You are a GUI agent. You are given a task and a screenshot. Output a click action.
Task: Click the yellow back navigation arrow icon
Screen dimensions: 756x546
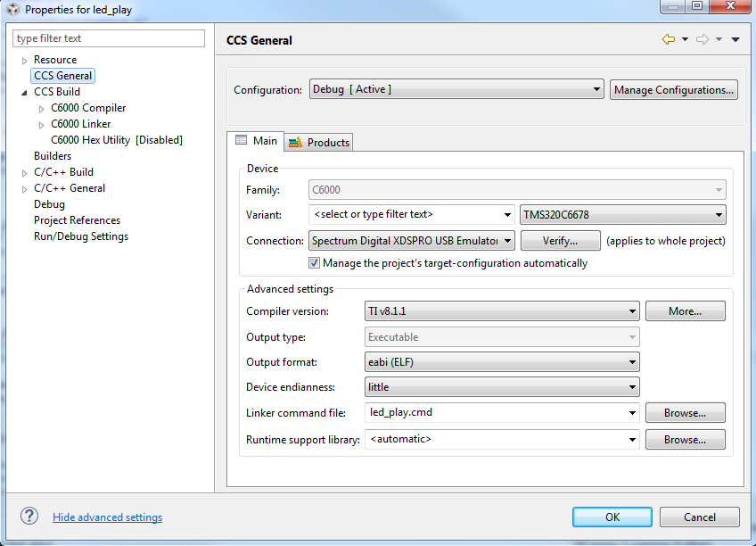click(667, 39)
